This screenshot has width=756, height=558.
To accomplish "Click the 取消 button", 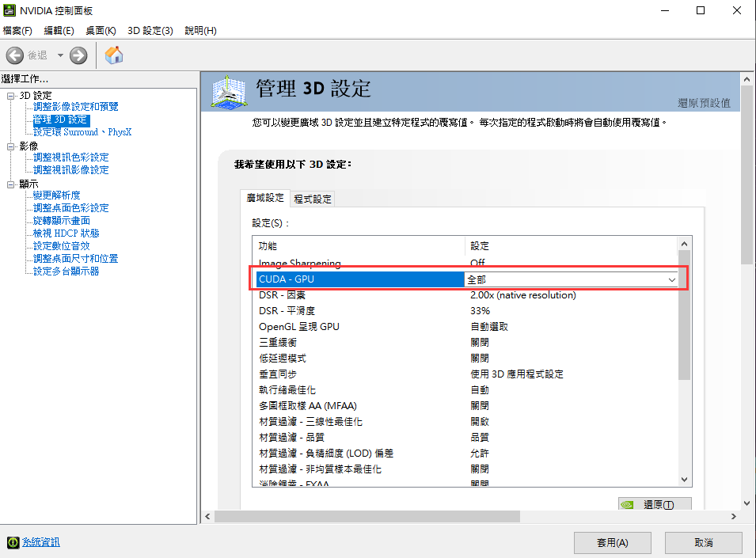I will point(704,543).
